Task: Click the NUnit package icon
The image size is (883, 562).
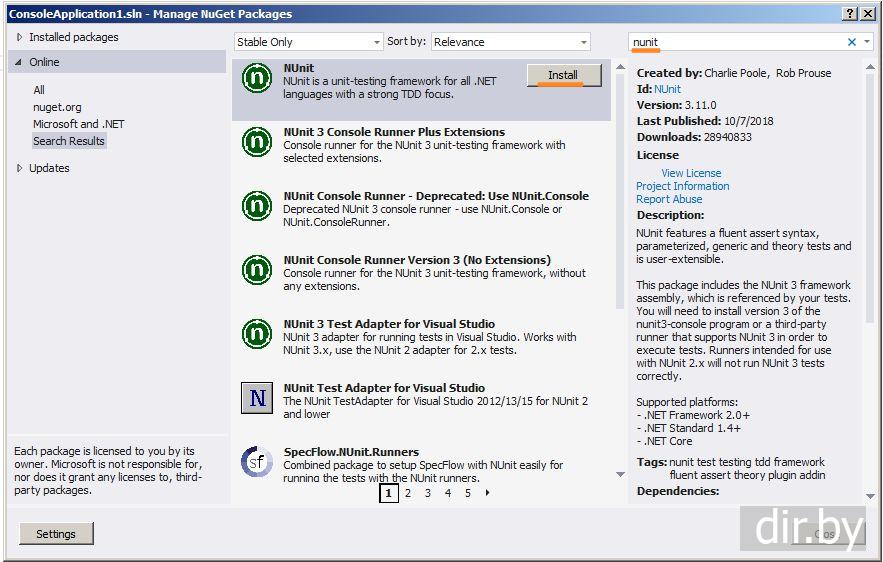Action: (257, 78)
